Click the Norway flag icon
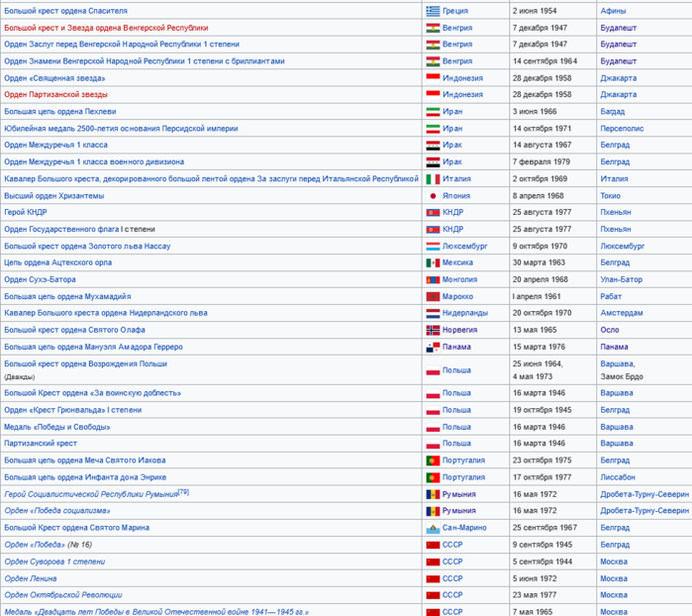This screenshot has width=692, height=616. [x=433, y=330]
